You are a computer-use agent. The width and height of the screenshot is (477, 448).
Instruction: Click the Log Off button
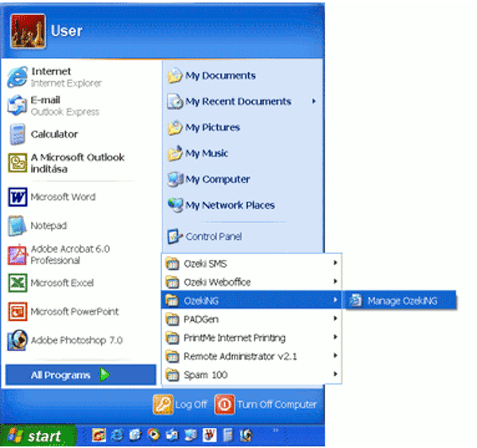coord(180,404)
